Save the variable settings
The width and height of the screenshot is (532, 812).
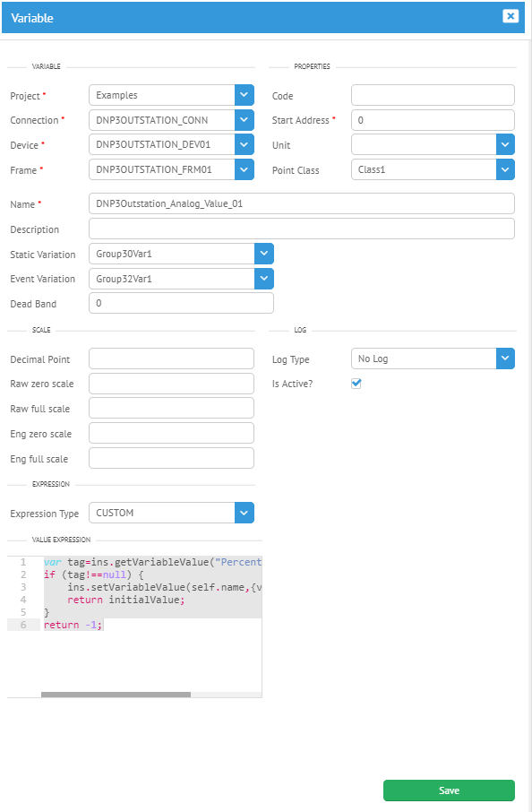(x=449, y=790)
